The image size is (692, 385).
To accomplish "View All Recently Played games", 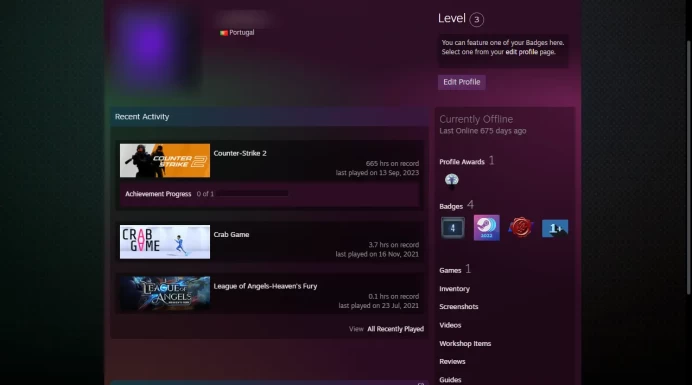I will coord(395,329).
